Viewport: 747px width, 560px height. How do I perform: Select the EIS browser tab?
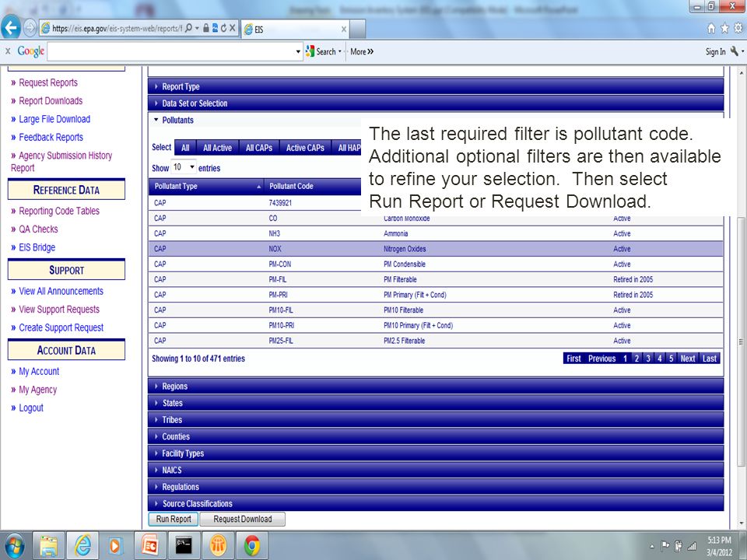296,29
